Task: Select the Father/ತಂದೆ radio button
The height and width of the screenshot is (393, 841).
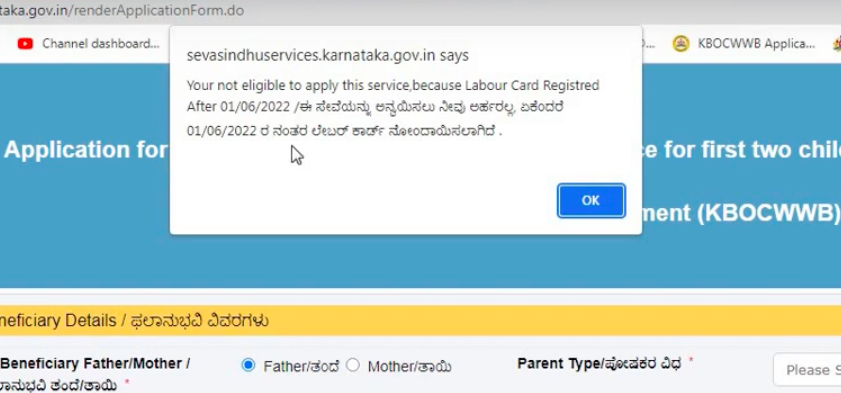Action: (248, 366)
